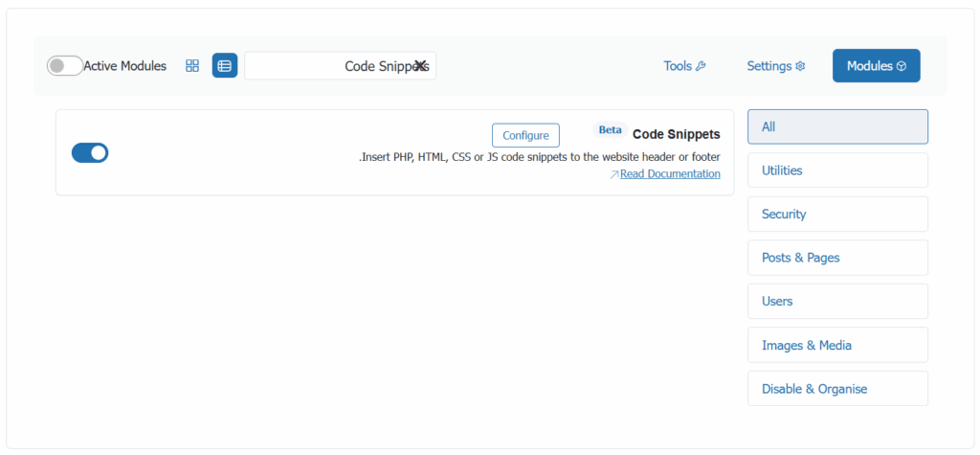
Task: Filter modules by Users
Action: [x=837, y=301]
